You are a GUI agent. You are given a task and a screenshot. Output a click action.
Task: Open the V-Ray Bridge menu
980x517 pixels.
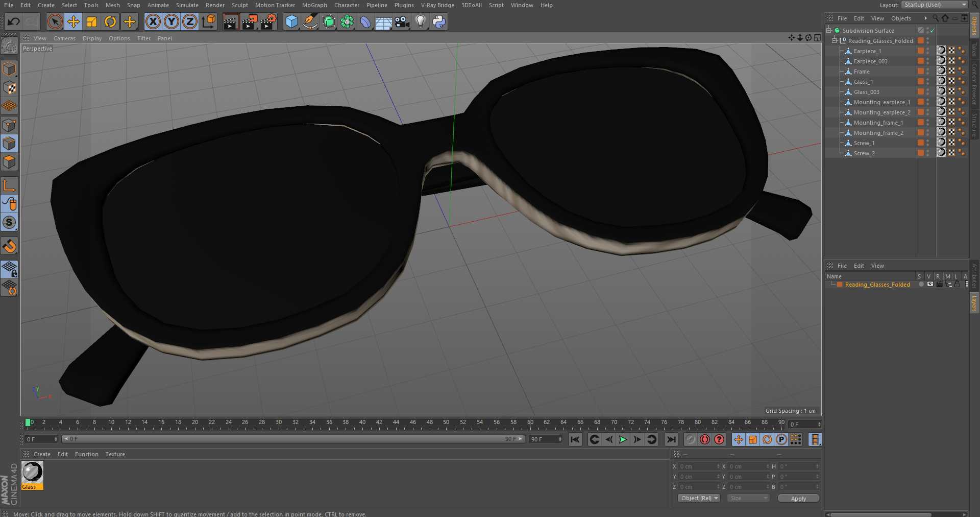tap(437, 5)
